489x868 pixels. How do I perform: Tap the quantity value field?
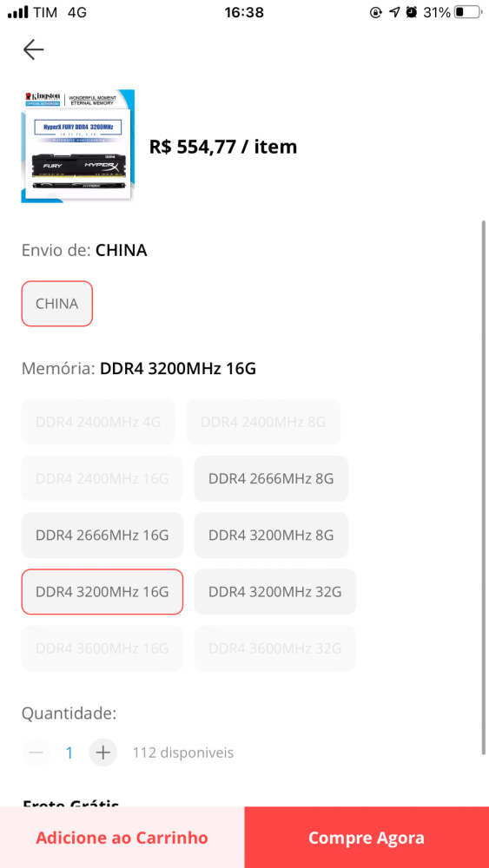(x=69, y=753)
